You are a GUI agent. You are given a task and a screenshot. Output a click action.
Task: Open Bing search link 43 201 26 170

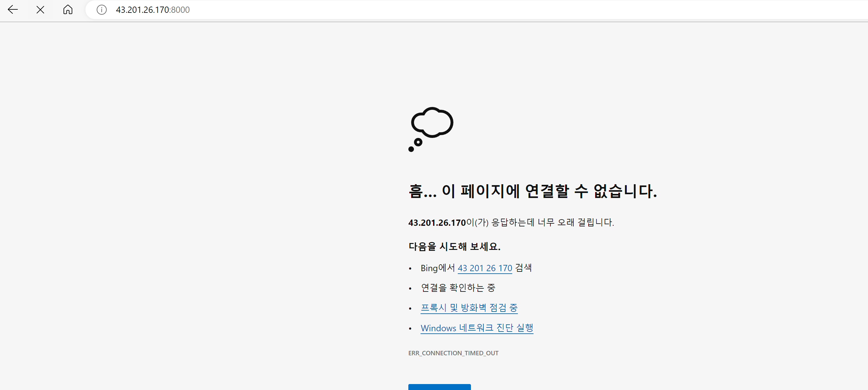click(485, 268)
